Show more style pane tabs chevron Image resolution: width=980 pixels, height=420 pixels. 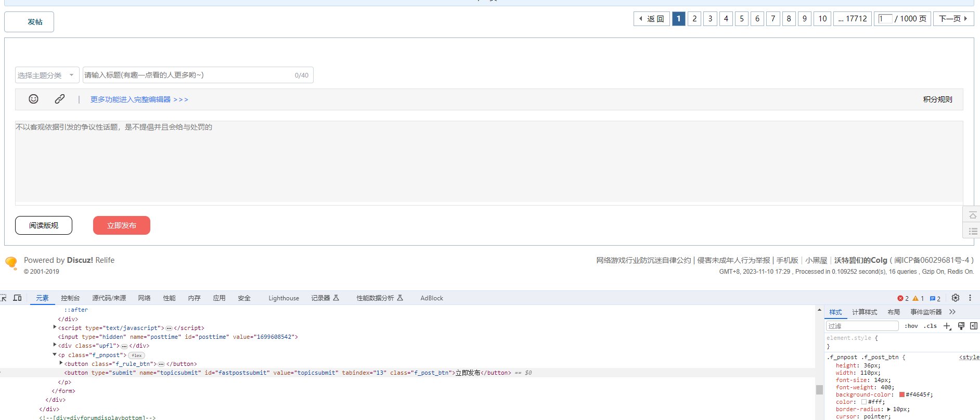point(952,312)
